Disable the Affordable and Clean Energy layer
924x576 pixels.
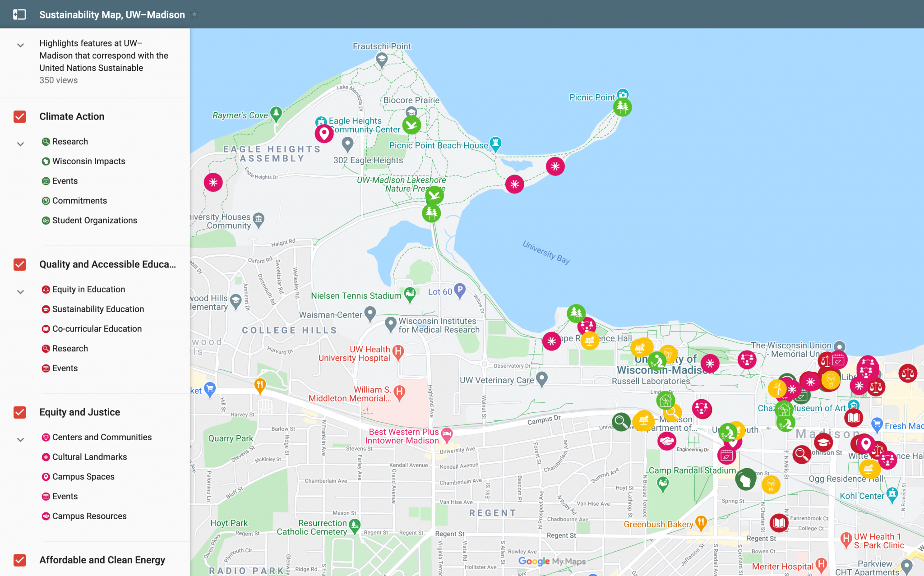(20, 560)
